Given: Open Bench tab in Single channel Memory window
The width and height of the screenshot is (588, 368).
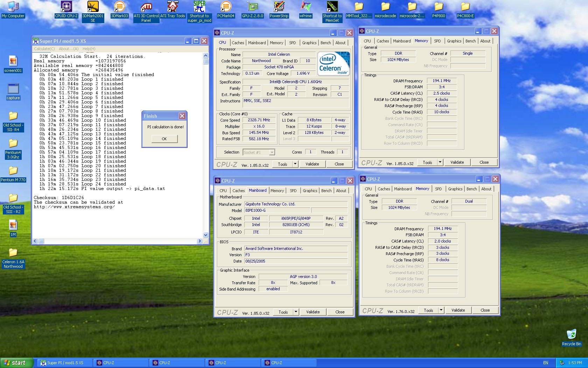Looking at the screenshot, I should [x=470, y=41].
